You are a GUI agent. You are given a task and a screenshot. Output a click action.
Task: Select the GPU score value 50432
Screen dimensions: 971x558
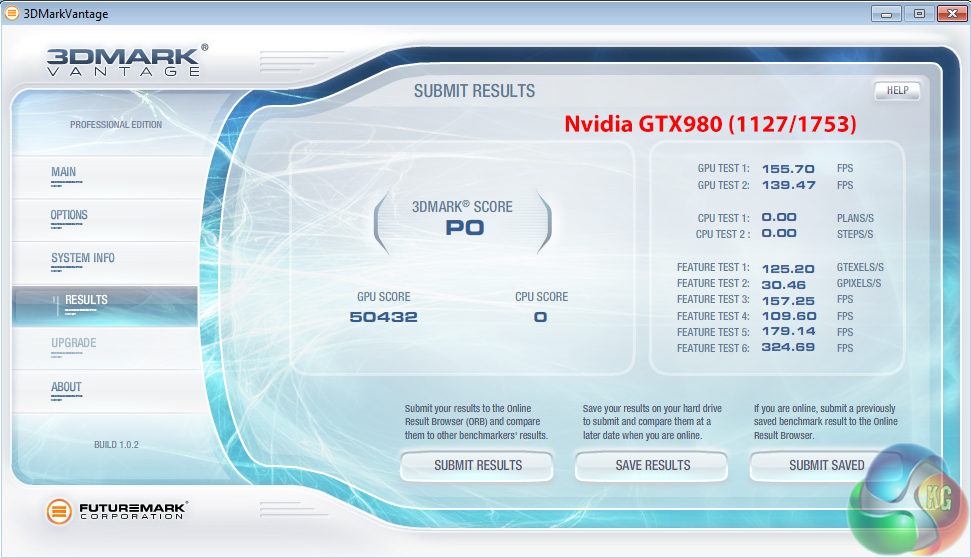coord(383,317)
